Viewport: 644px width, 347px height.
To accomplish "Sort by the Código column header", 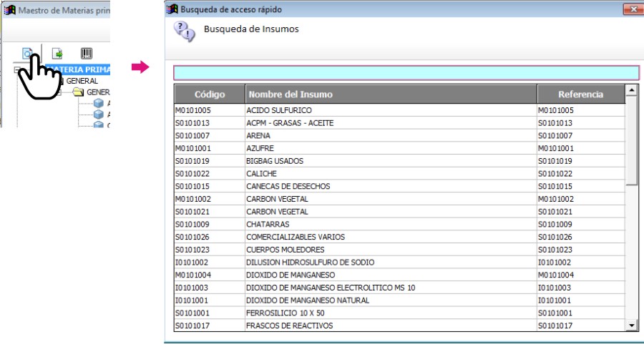I will 210,94.
